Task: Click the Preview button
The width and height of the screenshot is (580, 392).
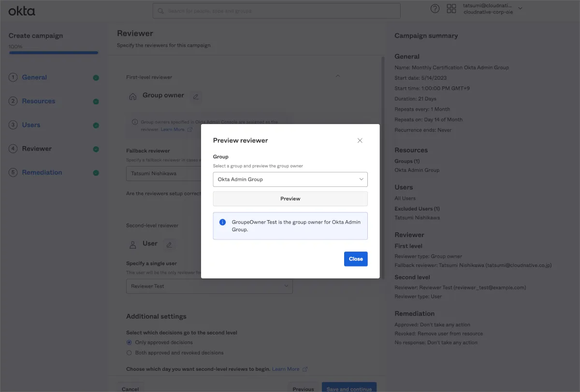Action: point(290,199)
